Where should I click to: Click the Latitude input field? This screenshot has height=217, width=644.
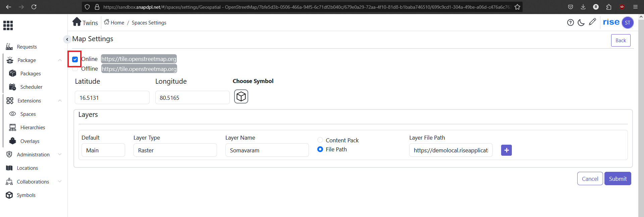pyautogui.click(x=112, y=97)
